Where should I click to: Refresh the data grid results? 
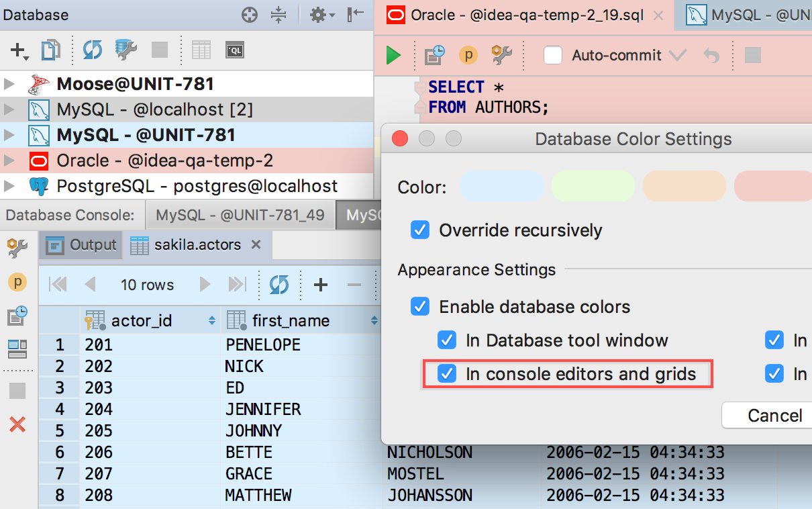click(x=280, y=285)
